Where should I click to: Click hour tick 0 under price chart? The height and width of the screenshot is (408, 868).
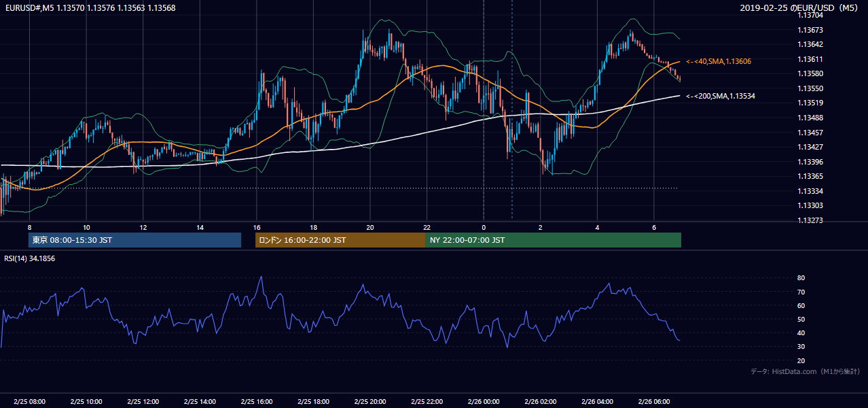pos(484,227)
